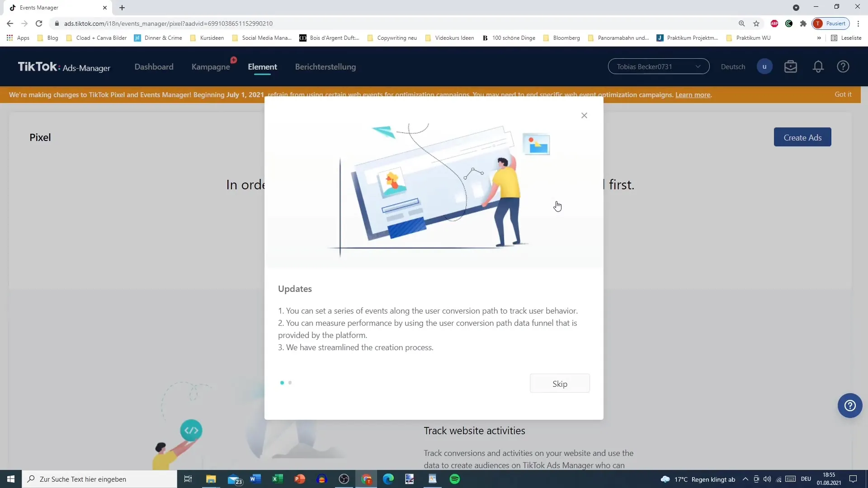
Task: Open the Dashboard tab
Action: tap(154, 67)
